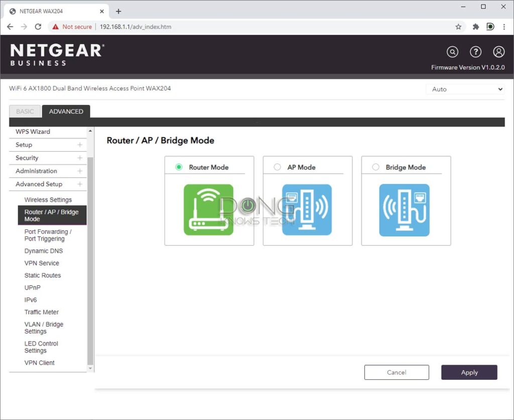Click the Router / AP / Bridge Mode heading
This screenshot has height=420, width=514.
(x=160, y=141)
